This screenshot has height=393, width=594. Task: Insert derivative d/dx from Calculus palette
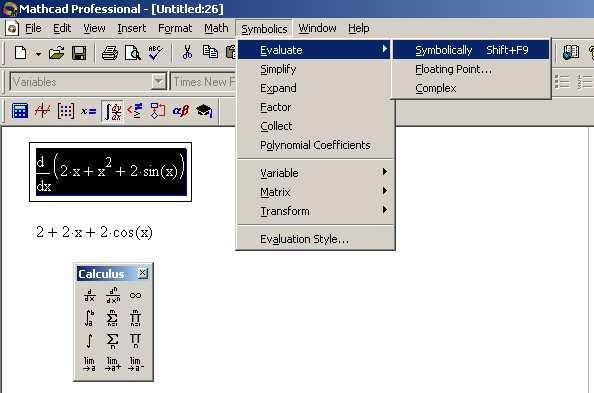pos(89,295)
